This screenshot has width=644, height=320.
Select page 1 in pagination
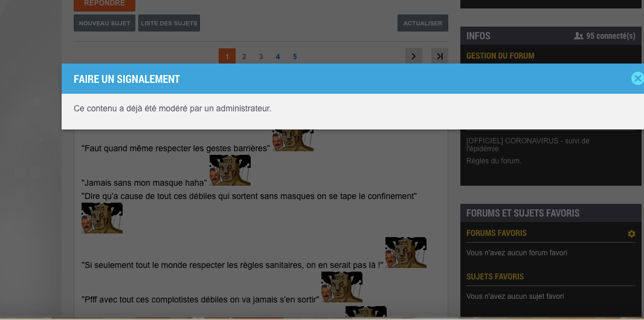click(227, 56)
